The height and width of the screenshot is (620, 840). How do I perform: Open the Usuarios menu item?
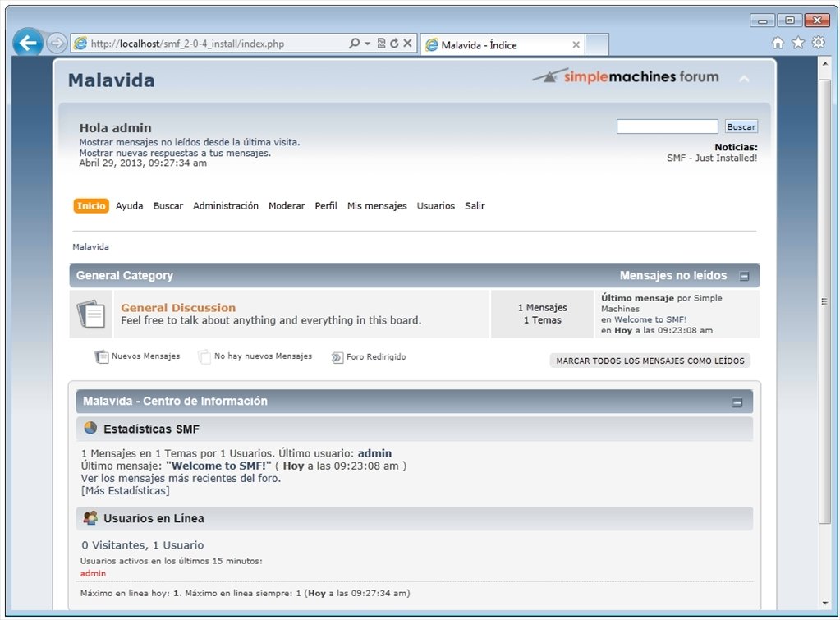pos(435,206)
